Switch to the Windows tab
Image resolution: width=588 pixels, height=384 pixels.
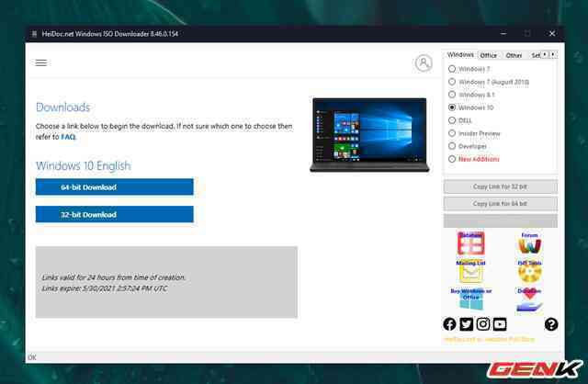(x=460, y=55)
